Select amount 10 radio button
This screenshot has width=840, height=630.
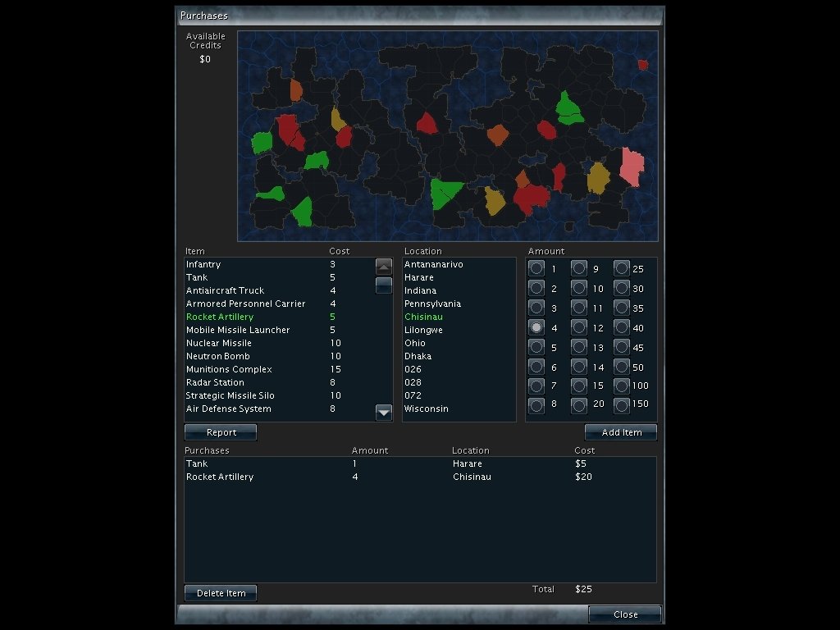[579, 288]
